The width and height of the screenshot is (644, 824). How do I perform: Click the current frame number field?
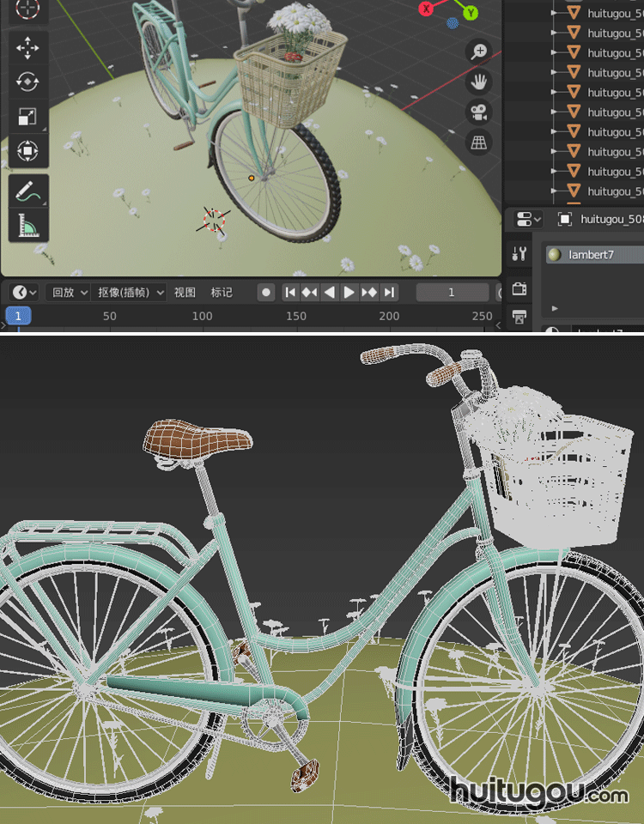click(452, 293)
